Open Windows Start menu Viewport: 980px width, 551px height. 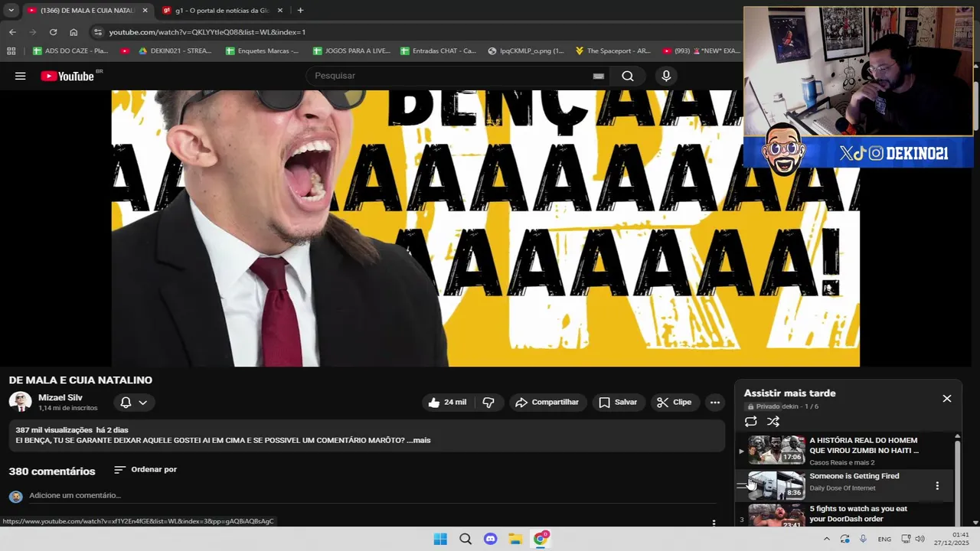tap(440, 539)
